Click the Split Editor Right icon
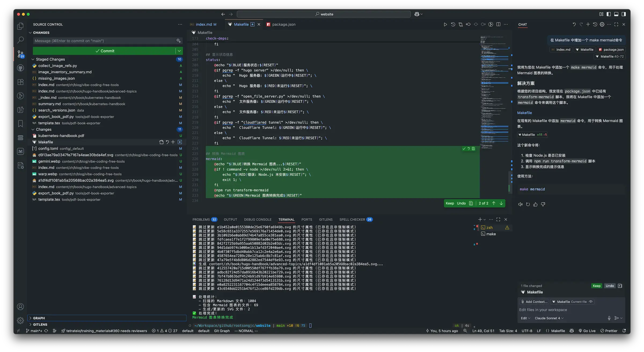The image size is (644, 352). [498, 24]
